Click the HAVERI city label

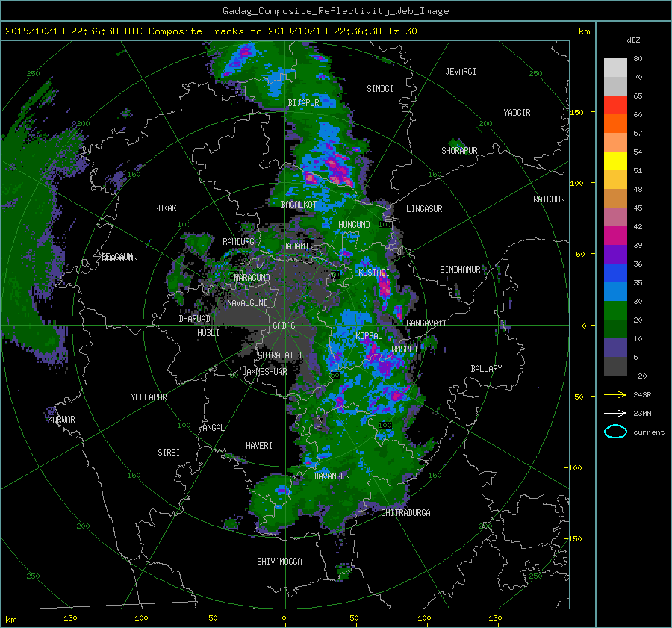(x=259, y=446)
